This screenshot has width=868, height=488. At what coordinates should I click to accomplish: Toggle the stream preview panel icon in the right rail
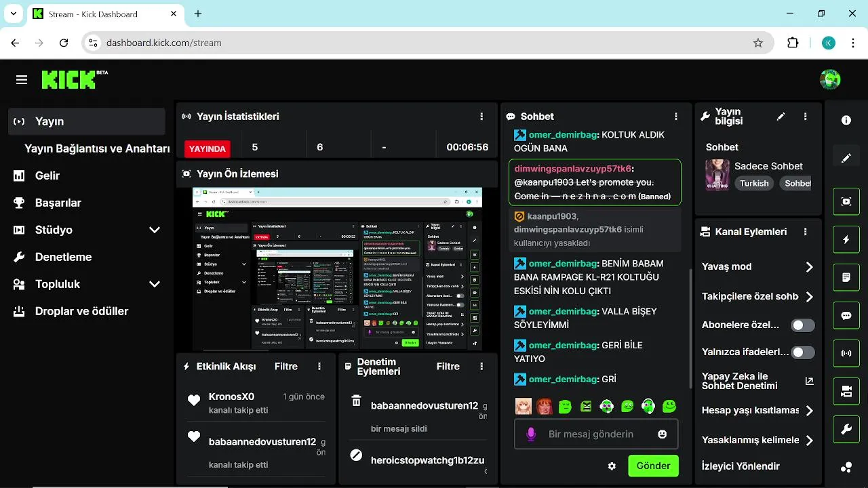846,201
